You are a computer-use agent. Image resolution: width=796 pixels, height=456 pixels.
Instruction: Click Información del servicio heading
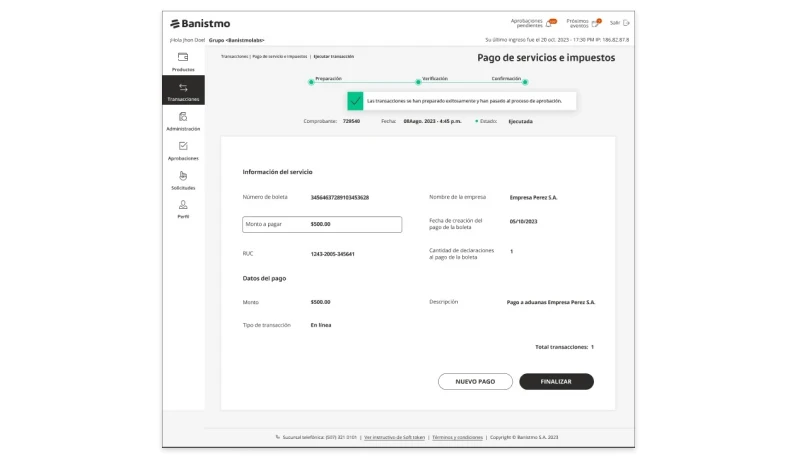[x=277, y=172]
